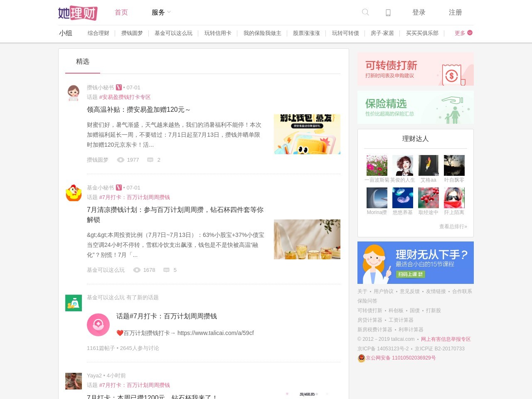Click Yaya2's user avatar
The height and width of the screenshot is (399, 532).
point(74,381)
